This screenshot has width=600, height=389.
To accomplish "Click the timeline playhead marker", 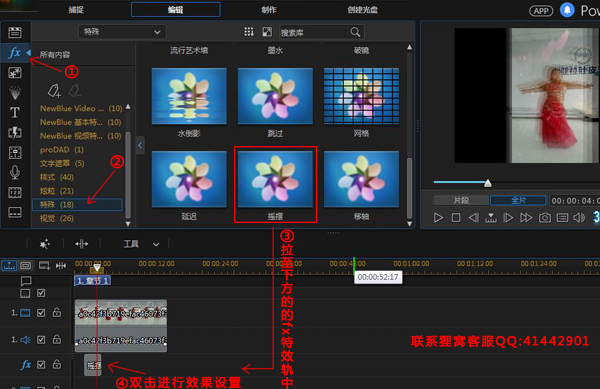I will pos(97,268).
